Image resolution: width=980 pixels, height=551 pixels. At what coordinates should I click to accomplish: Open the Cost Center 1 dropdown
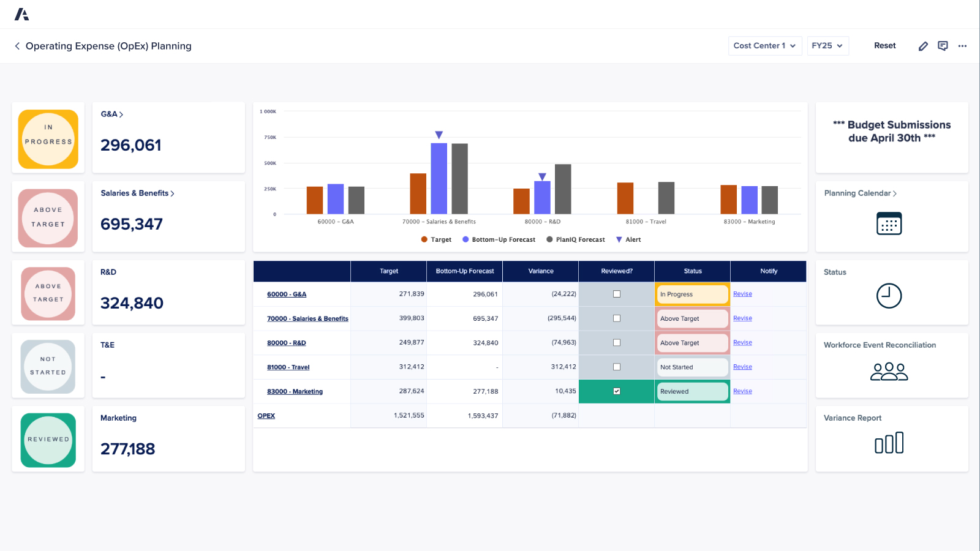tap(764, 45)
